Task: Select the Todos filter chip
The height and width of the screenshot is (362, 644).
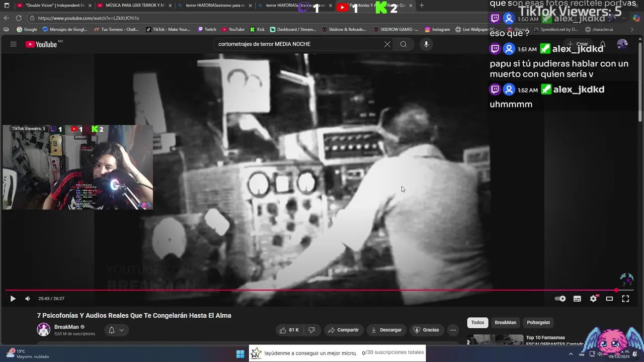Action: coord(477,322)
